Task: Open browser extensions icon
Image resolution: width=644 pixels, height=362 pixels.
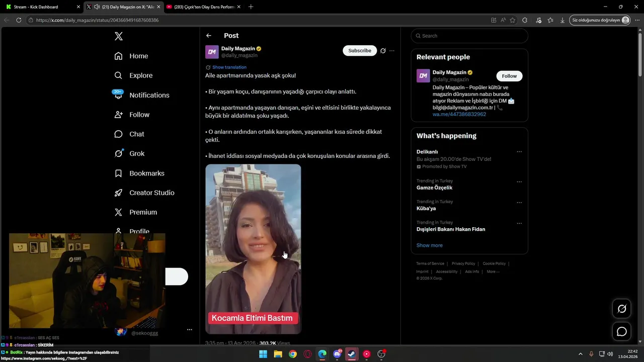Action: click(x=525, y=20)
